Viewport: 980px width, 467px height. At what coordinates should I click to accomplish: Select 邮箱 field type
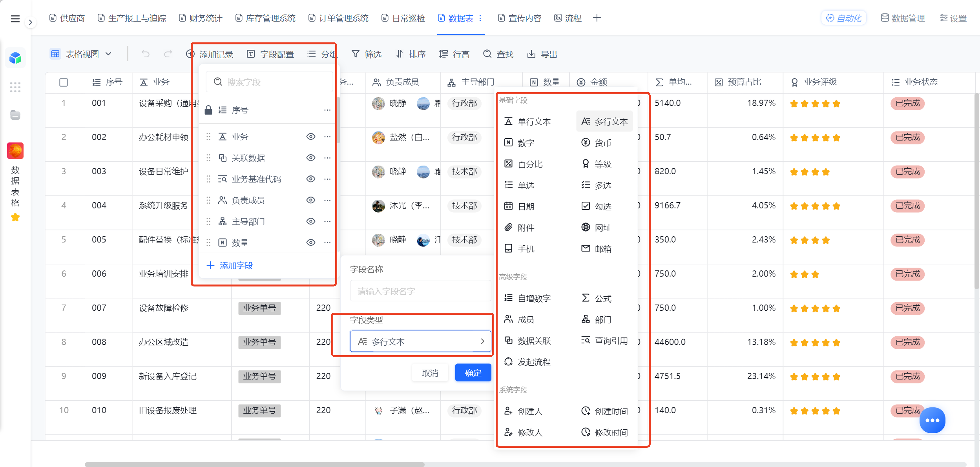tap(597, 249)
